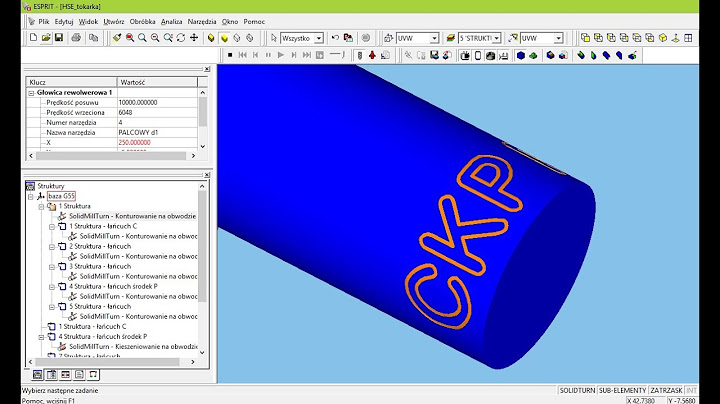Open the Pomoc menu

[254, 22]
